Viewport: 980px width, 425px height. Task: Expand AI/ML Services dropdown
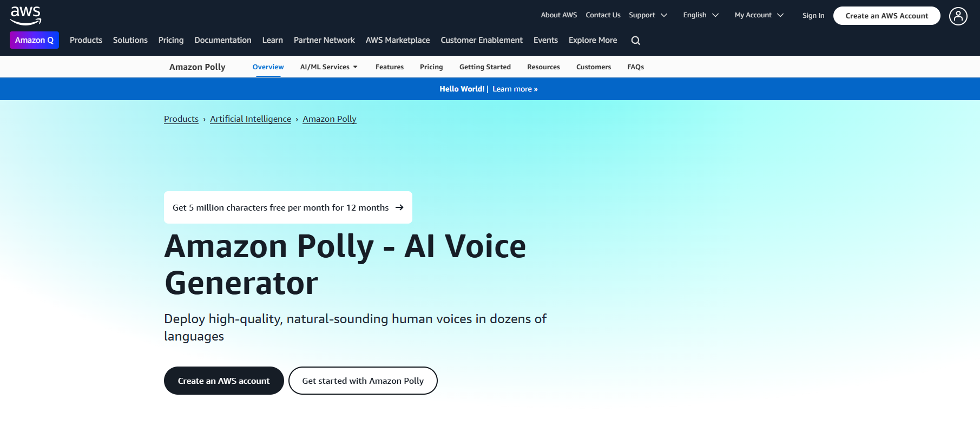tap(328, 67)
